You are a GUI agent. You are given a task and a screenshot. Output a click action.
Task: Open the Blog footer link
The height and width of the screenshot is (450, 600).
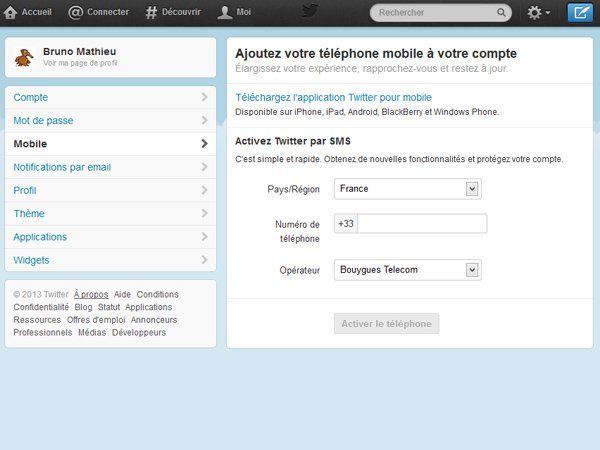click(83, 307)
